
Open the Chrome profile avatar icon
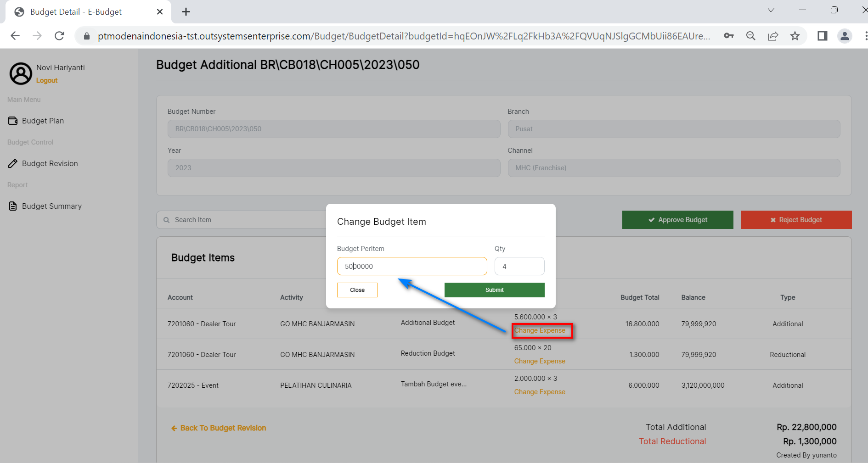845,36
